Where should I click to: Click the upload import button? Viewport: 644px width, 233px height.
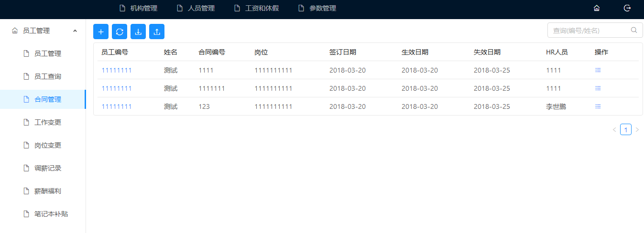[x=157, y=32]
